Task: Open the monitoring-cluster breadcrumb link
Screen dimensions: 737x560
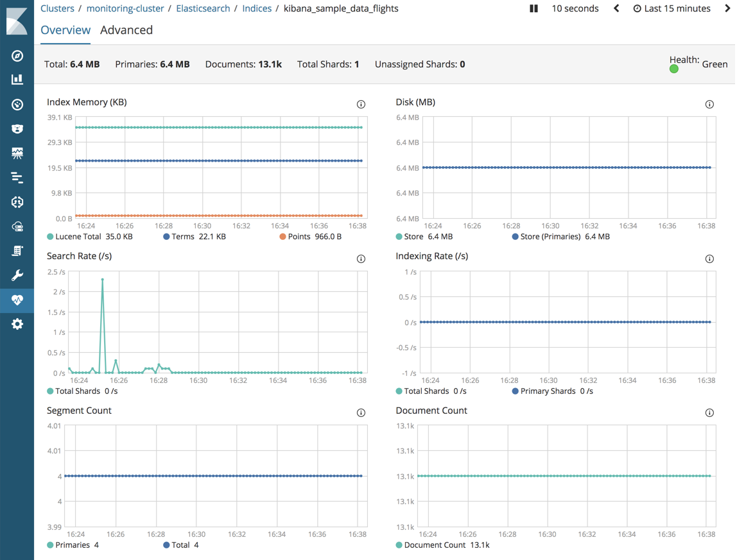Action: tap(125, 8)
